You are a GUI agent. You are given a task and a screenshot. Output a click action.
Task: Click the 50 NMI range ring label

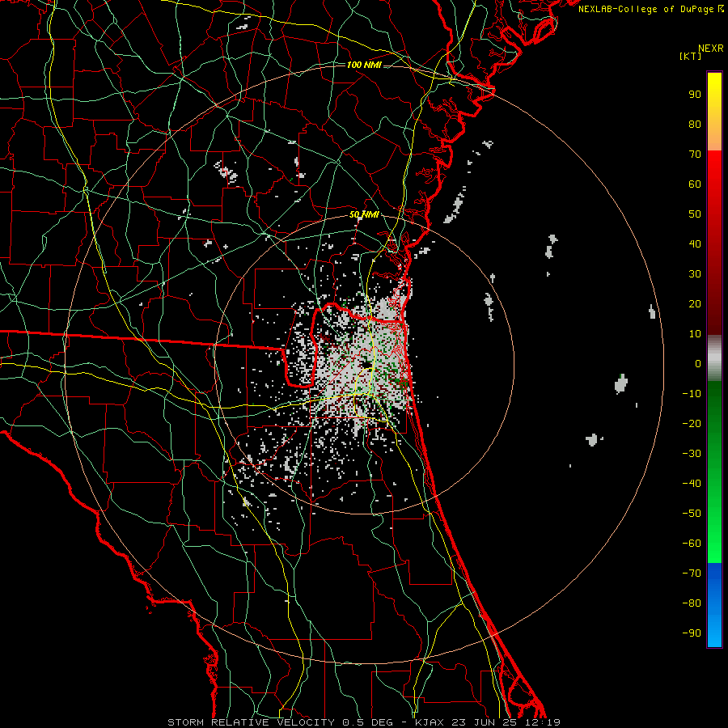(364, 214)
